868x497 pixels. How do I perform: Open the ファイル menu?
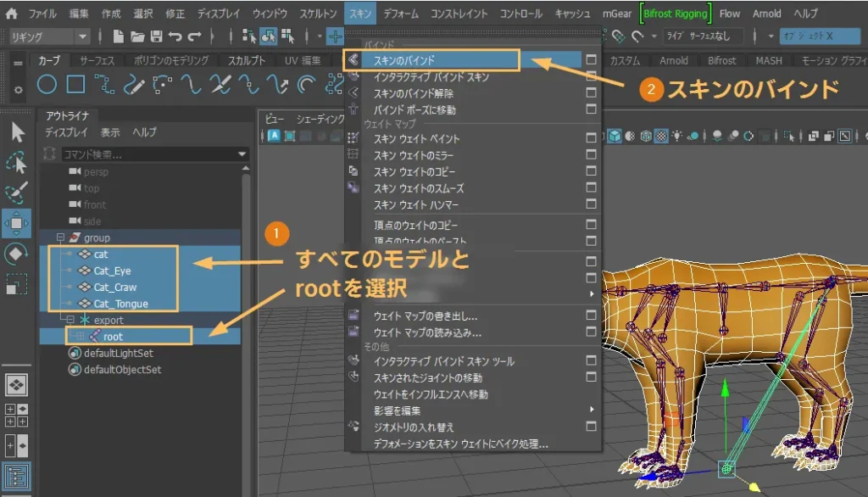point(42,14)
